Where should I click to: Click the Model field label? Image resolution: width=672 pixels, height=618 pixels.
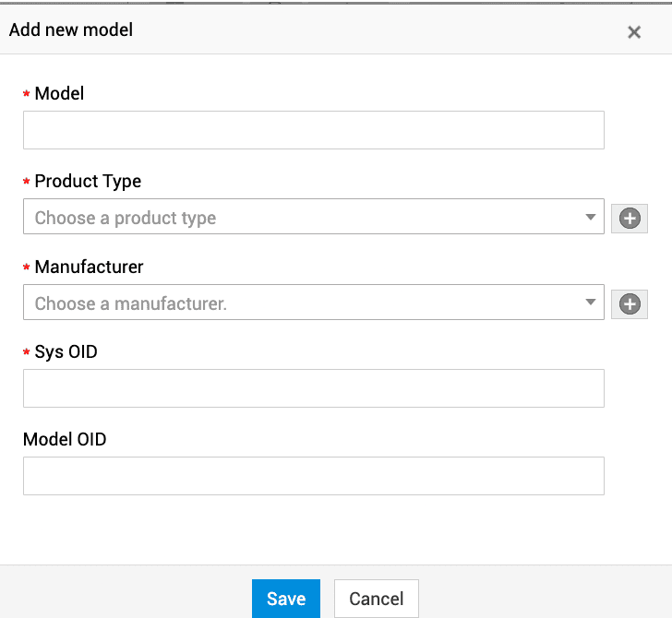[x=59, y=93]
